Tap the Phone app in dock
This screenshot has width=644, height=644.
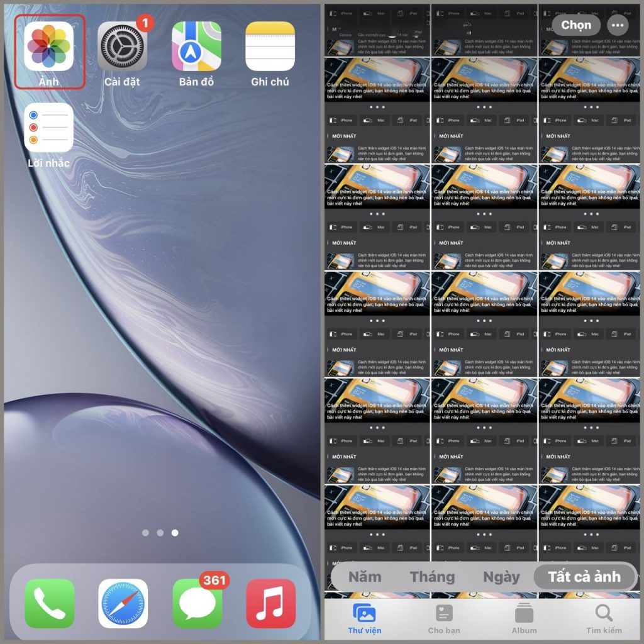pos(49,603)
